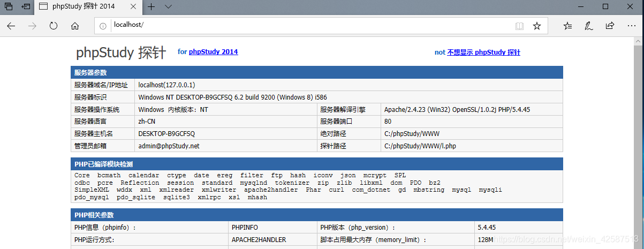Open the phpStudy 2014 link
644x249 pixels.
(x=213, y=52)
